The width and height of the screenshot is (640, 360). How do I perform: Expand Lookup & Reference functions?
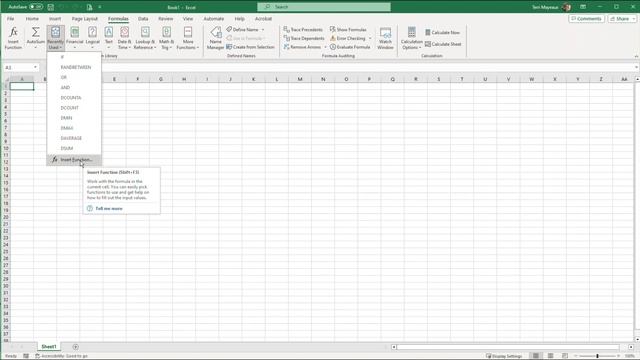[145, 38]
